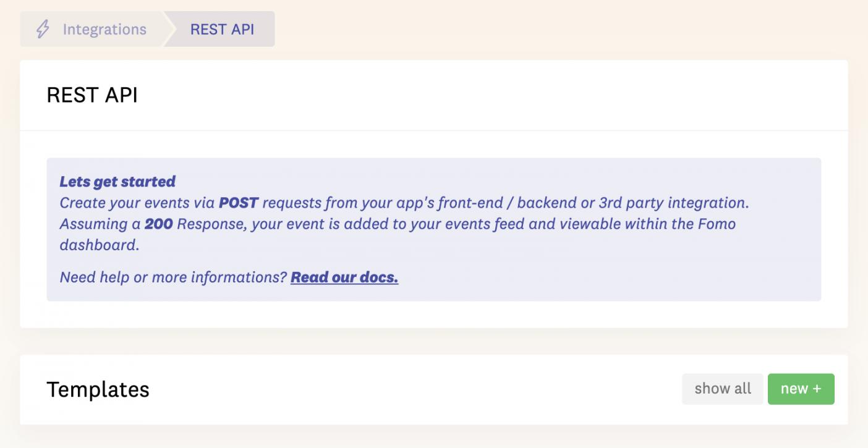Click the "Create your events via" text
The image size is (868, 448).
[x=137, y=203]
